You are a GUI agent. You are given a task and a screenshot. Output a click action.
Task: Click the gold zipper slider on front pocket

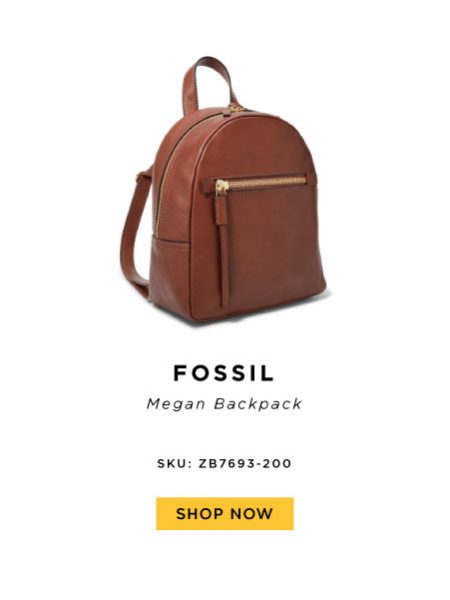pos(221,186)
